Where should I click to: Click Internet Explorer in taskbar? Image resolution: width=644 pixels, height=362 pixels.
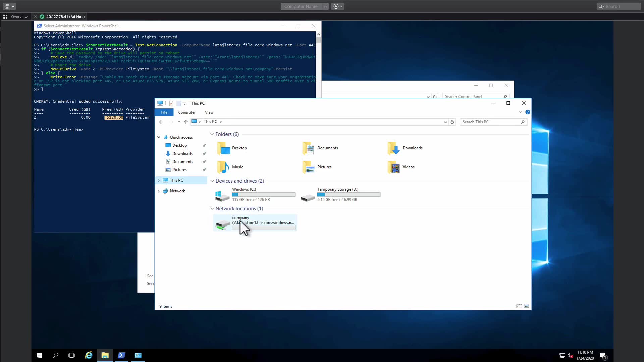(89, 355)
